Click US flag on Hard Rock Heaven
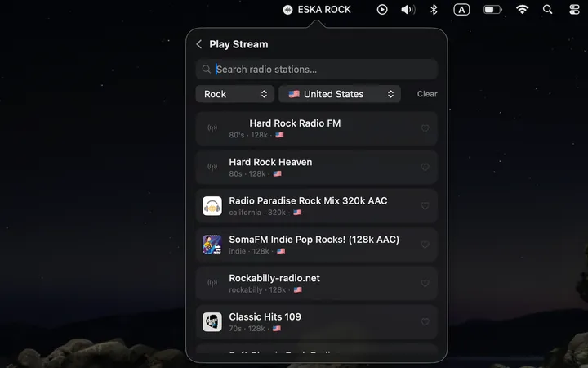 [277, 174]
